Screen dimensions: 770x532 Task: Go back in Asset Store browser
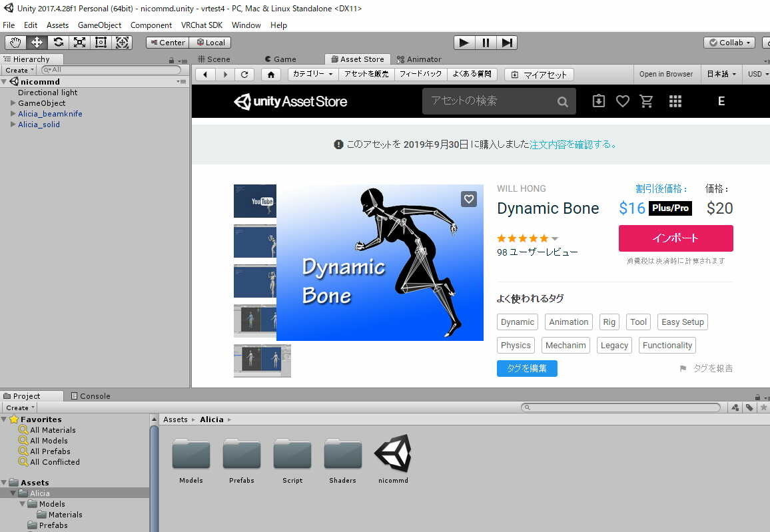click(x=205, y=75)
